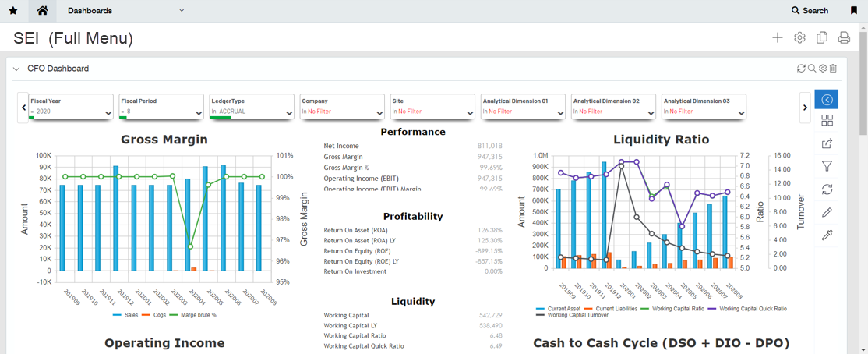The width and height of the screenshot is (868, 354).
Task: Click the Search button
Action: pyautogui.click(x=810, y=11)
